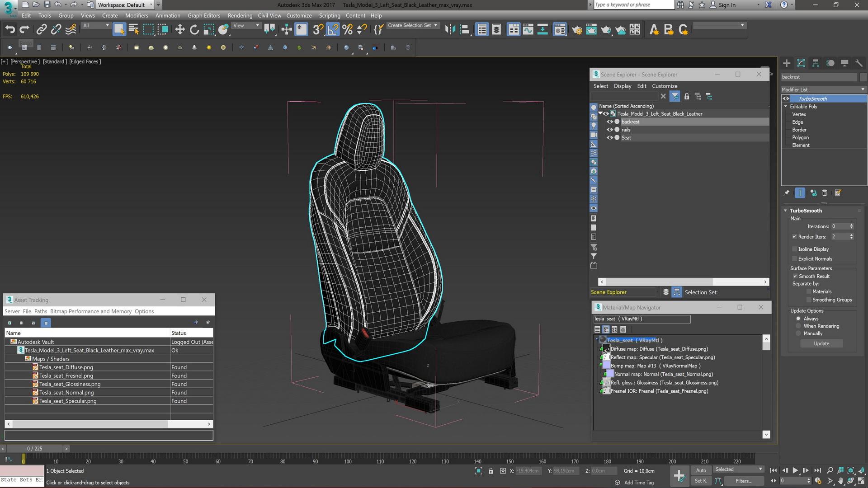
Task: Select the Manually update radio button
Action: point(798,333)
